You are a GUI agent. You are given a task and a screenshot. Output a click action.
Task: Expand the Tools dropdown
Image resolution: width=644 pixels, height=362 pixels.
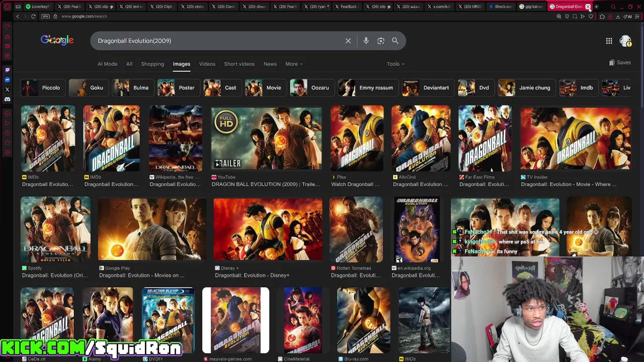[395, 64]
